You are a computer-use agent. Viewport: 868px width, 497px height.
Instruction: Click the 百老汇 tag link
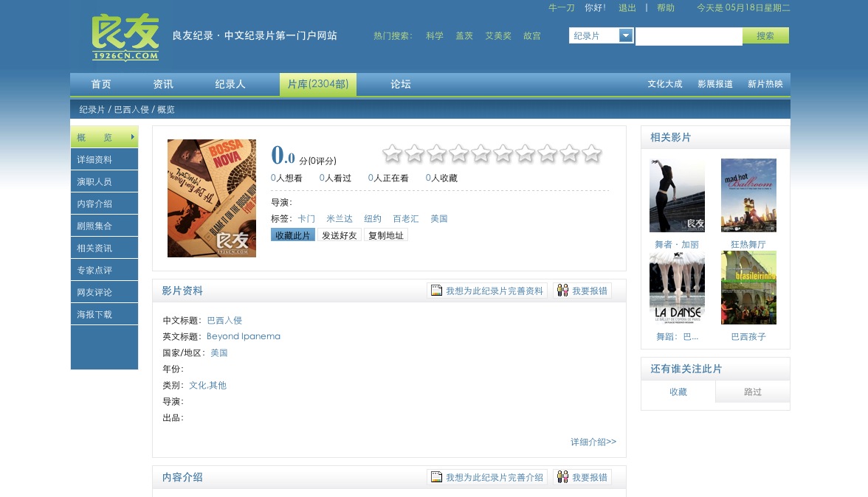point(405,218)
